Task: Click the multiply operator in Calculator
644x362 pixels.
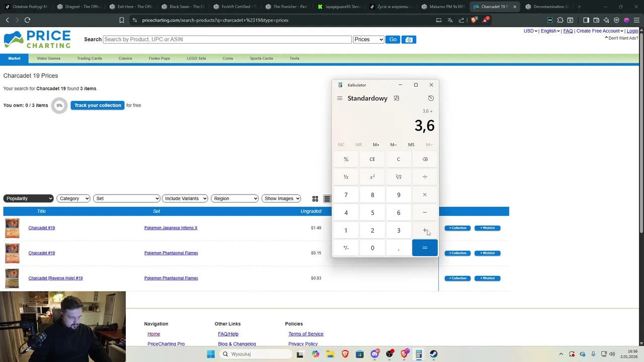Action: [425, 195]
